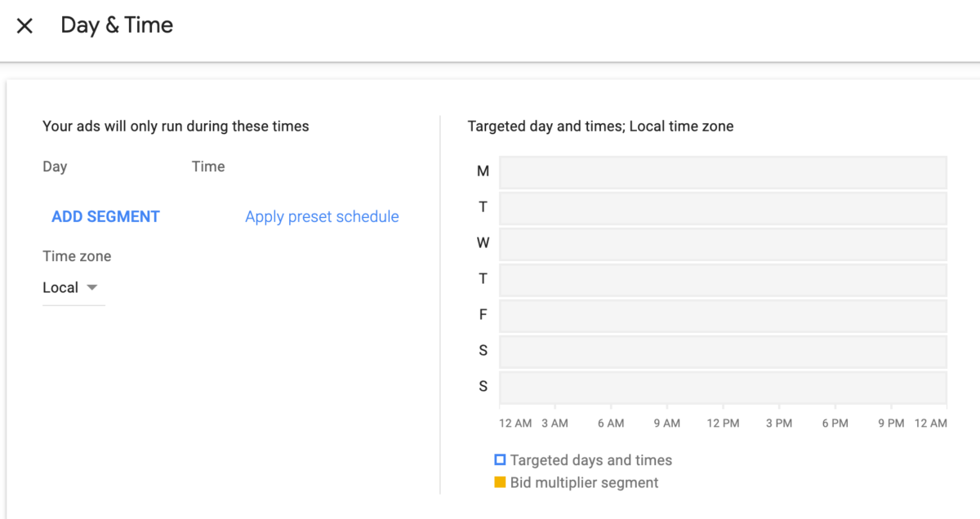
Task: Select the Monday row in the schedule grid
Action: pos(723,172)
